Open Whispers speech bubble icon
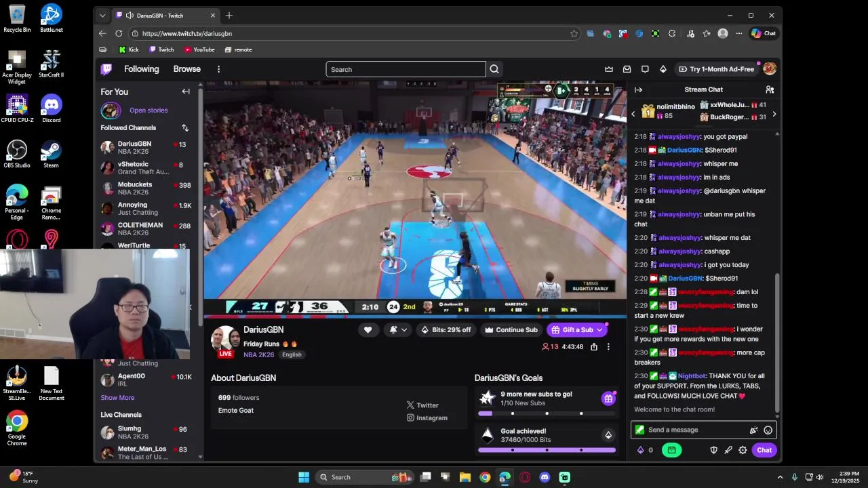The height and width of the screenshot is (488, 868). point(645,69)
